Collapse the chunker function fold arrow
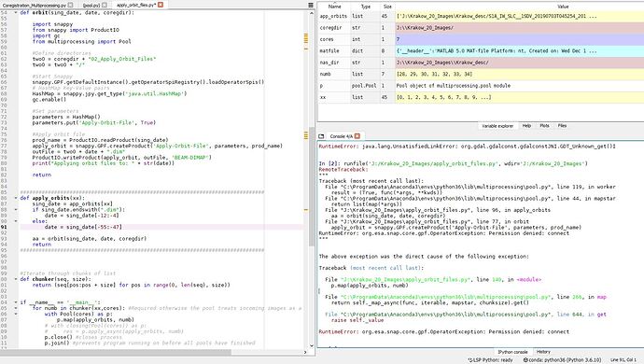This screenshot has height=364, width=644. click(x=16, y=279)
